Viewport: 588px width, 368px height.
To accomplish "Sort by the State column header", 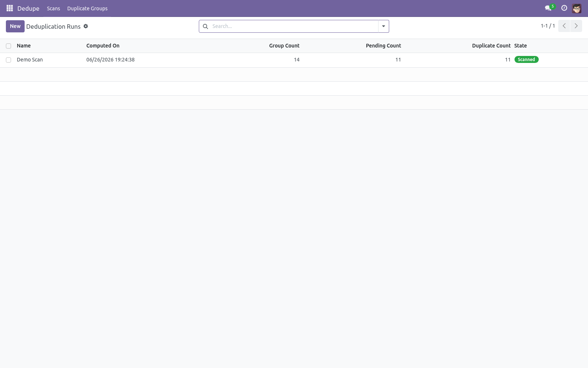I will (x=520, y=46).
